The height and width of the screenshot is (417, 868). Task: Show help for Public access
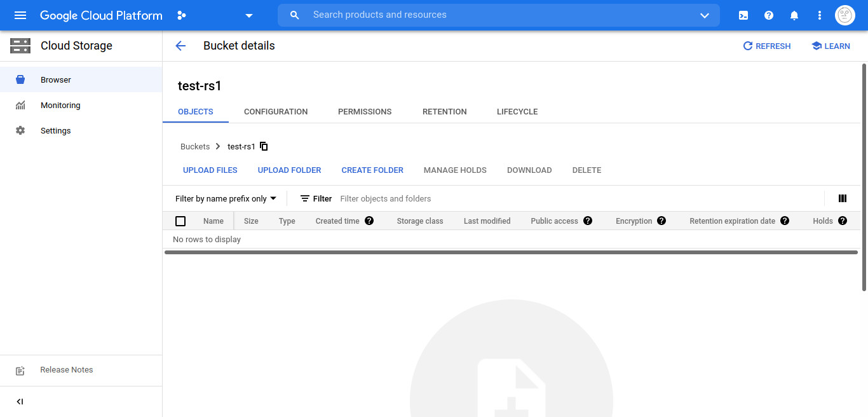point(588,221)
